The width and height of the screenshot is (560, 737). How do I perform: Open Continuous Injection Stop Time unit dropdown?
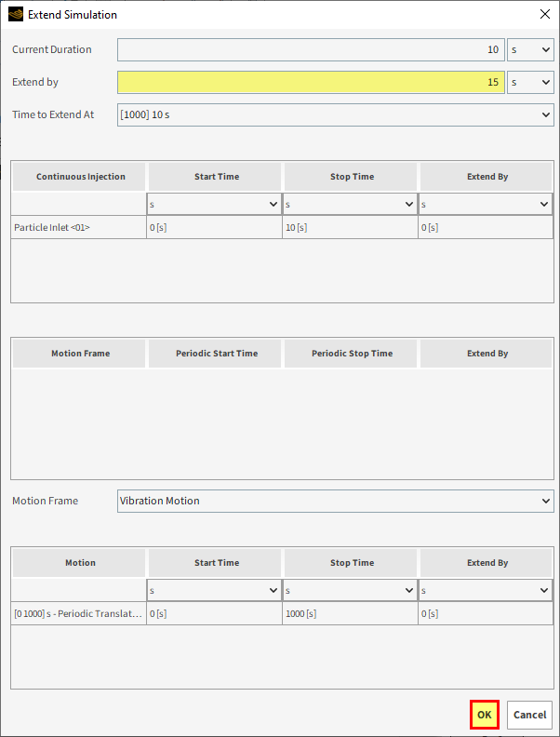point(350,204)
